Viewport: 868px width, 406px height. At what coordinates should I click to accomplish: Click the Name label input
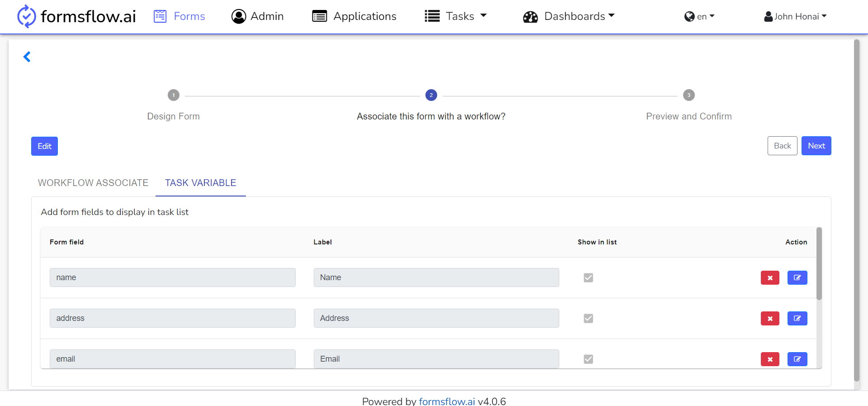tap(436, 277)
